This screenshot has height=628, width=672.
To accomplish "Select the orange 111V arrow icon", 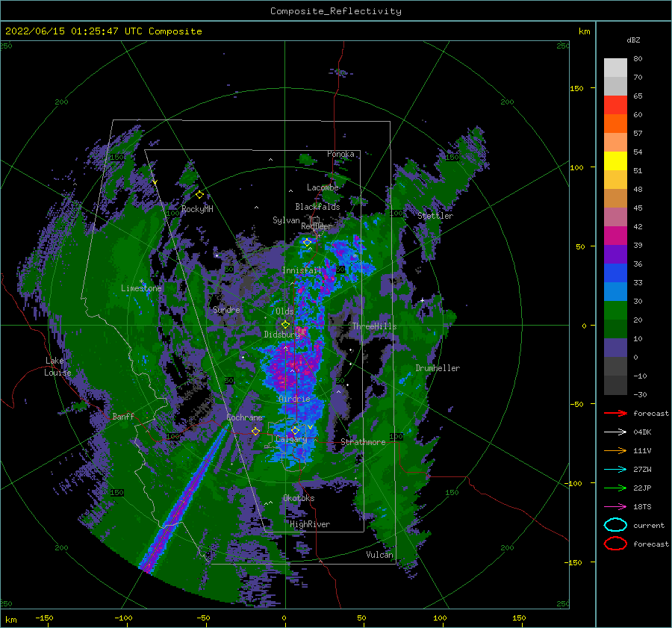I will point(615,450).
